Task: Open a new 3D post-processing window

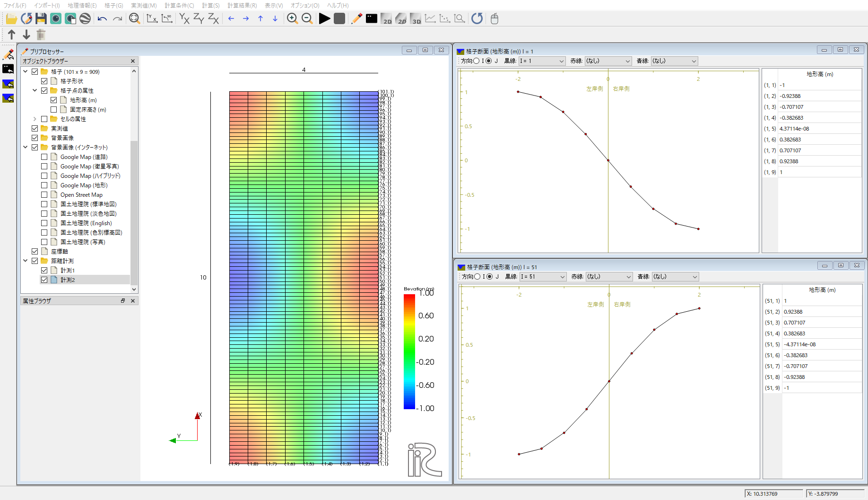Action: [x=416, y=18]
